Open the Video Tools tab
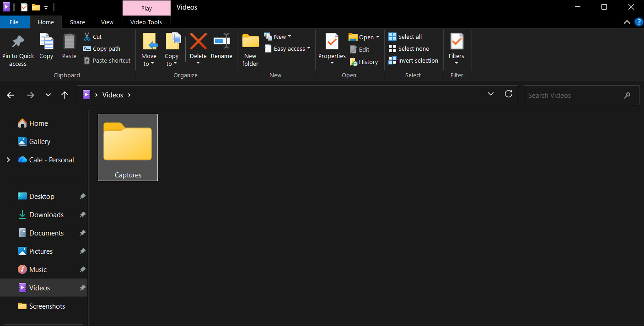 (146, 21)
